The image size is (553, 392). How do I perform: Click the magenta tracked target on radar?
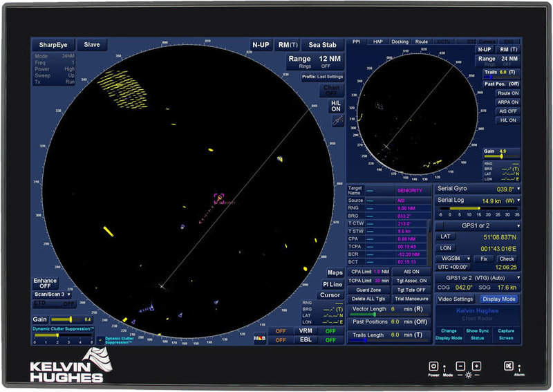click(219, 198)
